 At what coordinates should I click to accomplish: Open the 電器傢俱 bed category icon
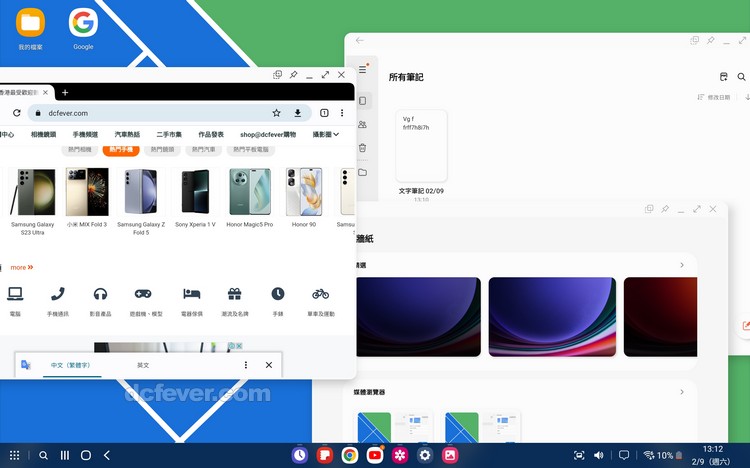(191, 294)
